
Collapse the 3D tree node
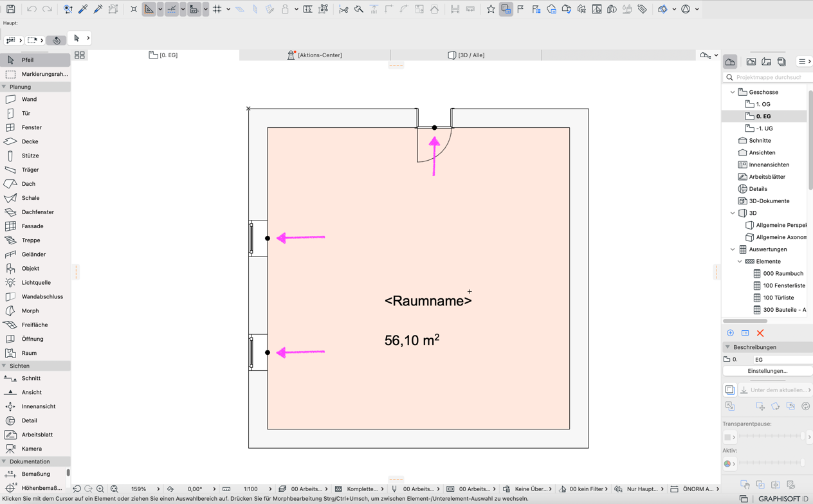[x=733, y=213]
